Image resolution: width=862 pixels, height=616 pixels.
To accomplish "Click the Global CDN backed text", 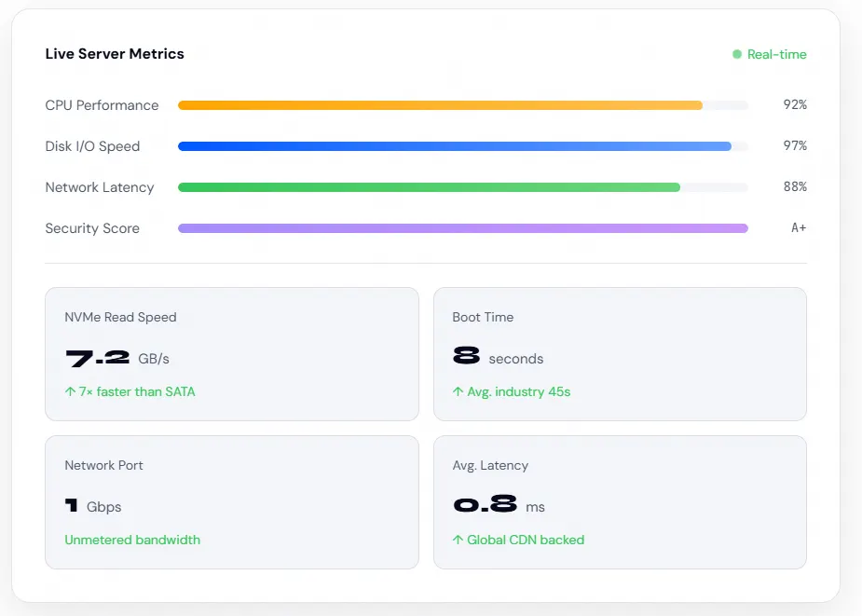I will point(526,540).
